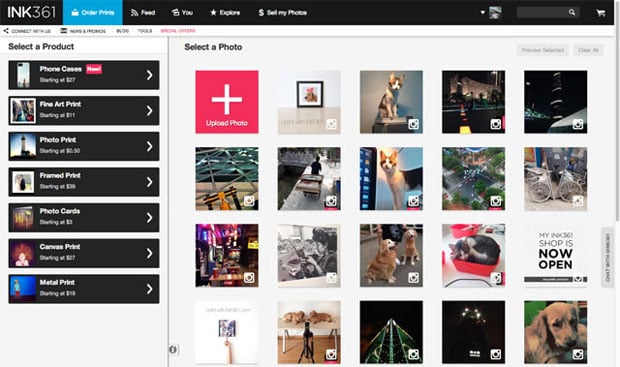
Task: Click Instagram badge on sitting cat photo
Action: (413, 125)
